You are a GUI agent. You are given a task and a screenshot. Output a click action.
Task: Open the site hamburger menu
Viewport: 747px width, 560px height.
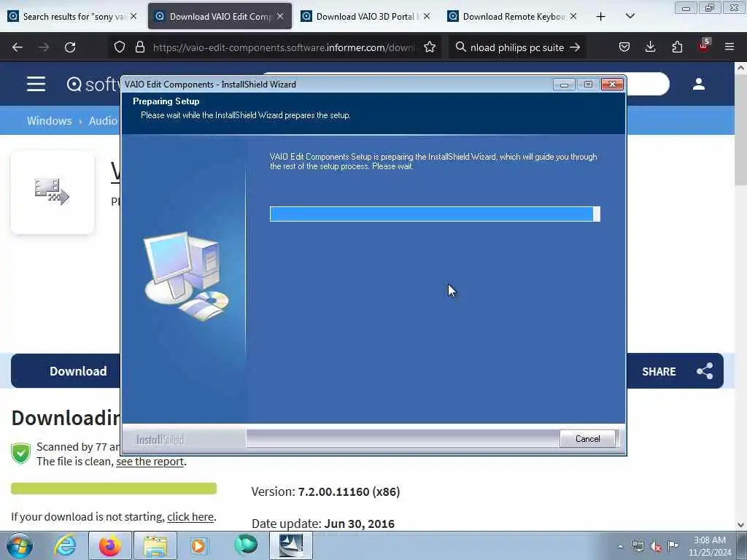pyautogui.click(x=36, y=85)
